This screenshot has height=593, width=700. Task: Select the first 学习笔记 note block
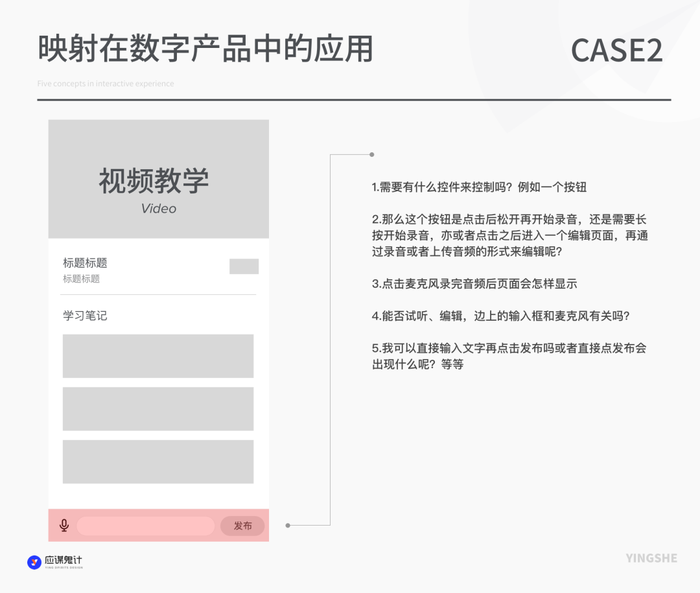[157, 356]
